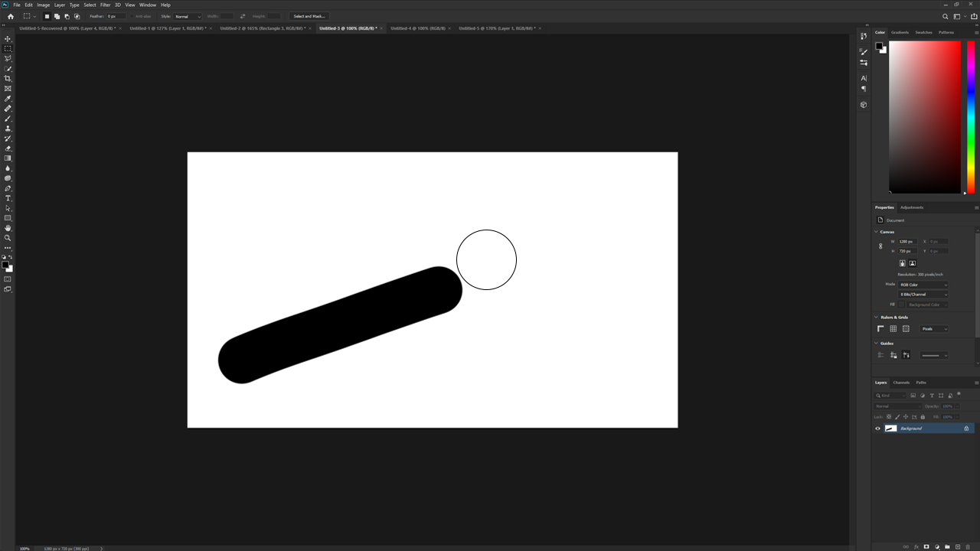Viewport: 980px width, 551px height.
Task: Create a new layer icon
Action: [x=958, y=546]
